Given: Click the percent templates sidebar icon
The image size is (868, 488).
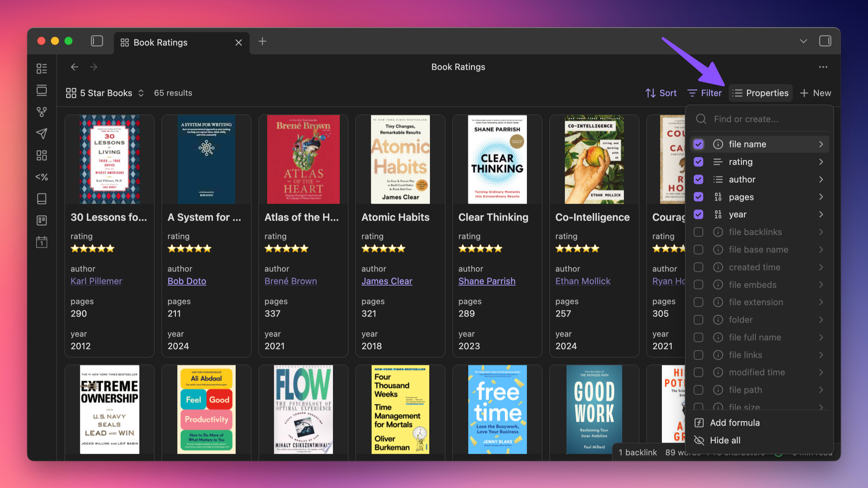Looking at the screenshot, I should click(x=42, y=177).
